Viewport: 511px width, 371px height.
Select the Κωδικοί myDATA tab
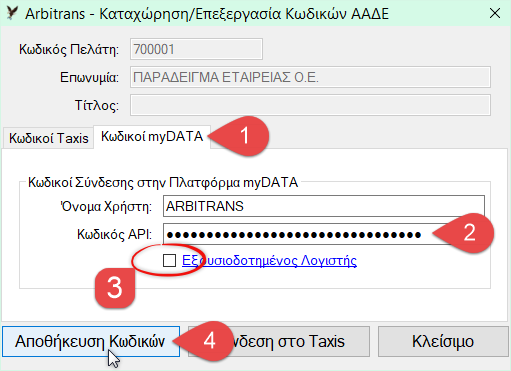tap(152, 136)
